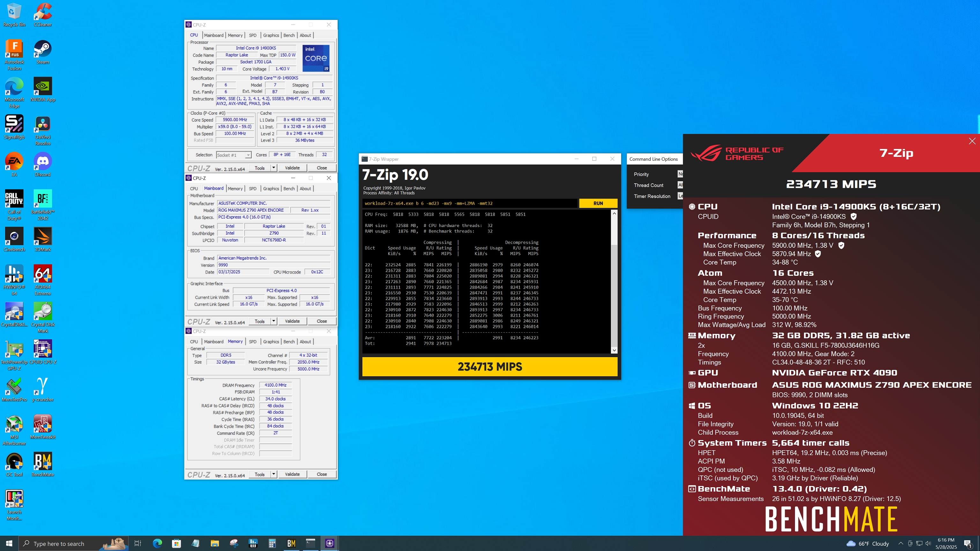Open MSI Afterburner desktop icon

(x=14, y=430)
